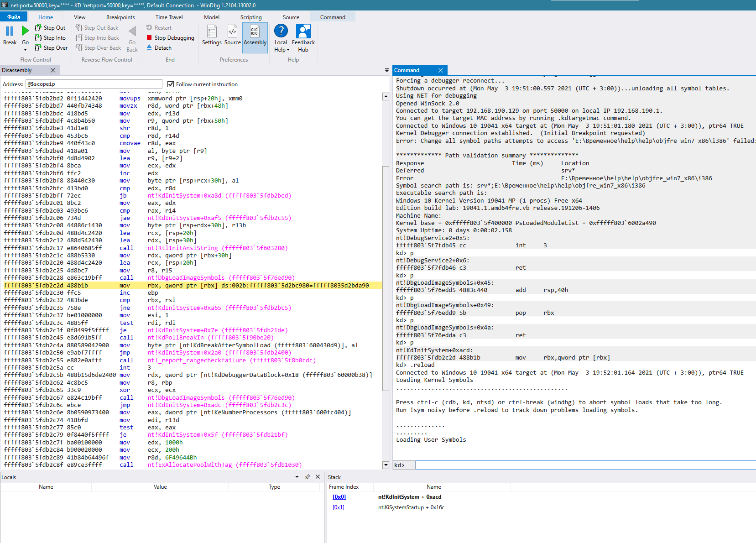Click stack frame link 0x0
This screenshot has width=756, height=543.
coord(339,497)
